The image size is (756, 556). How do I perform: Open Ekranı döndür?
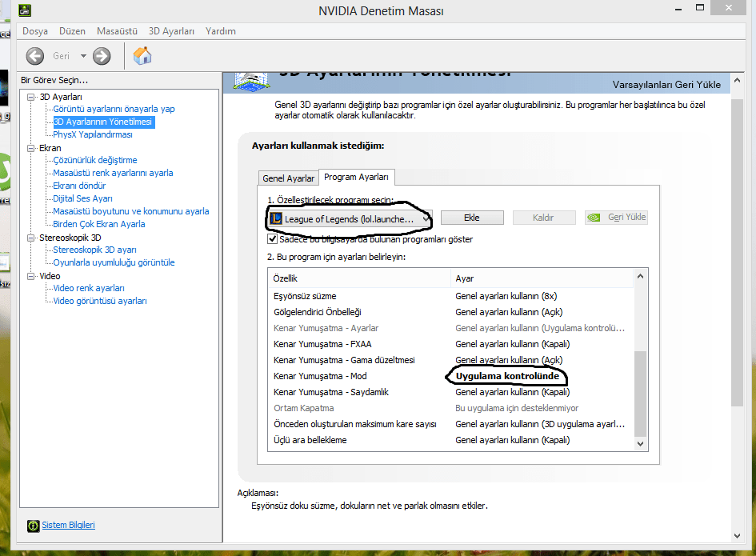point(79,186)
